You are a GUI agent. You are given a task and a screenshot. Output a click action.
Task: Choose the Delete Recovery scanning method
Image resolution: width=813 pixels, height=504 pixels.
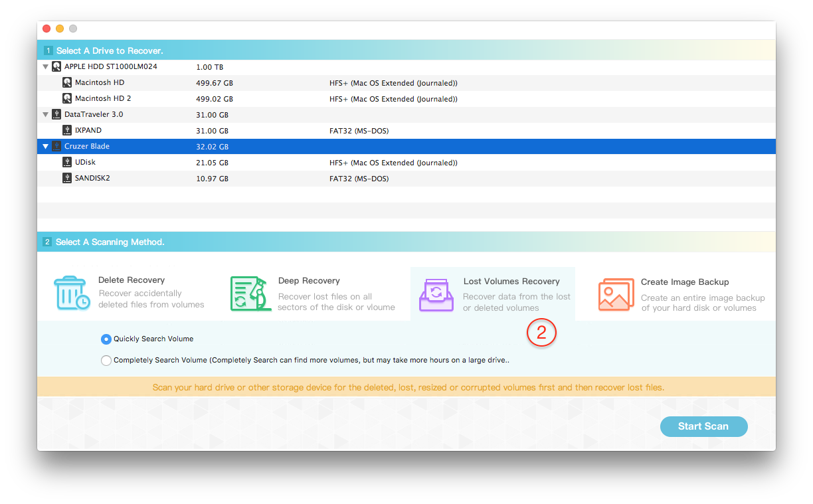130,293
